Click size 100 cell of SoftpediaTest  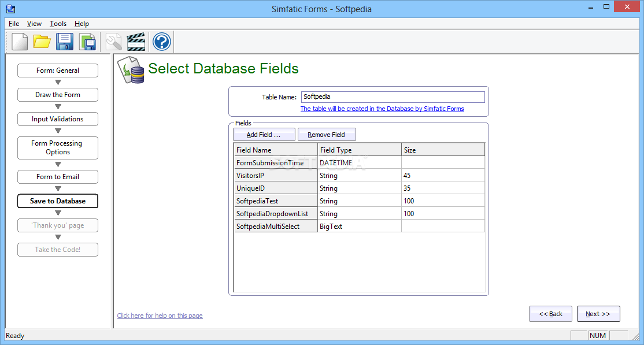(443, 201)
